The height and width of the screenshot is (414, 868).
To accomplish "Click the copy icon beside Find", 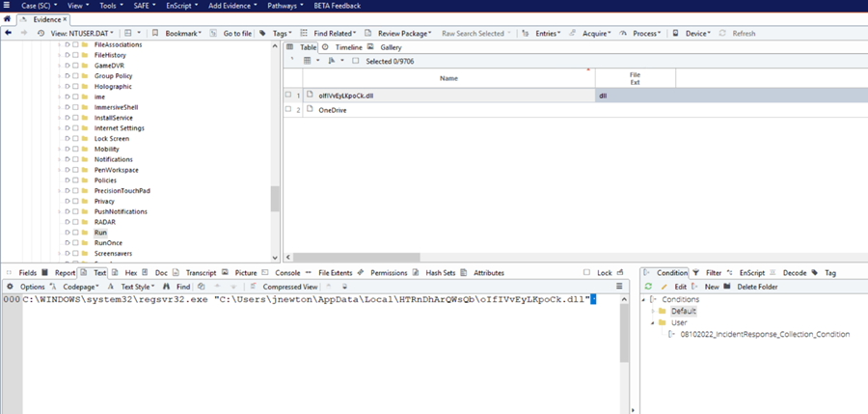I will [x=202, y=287].
